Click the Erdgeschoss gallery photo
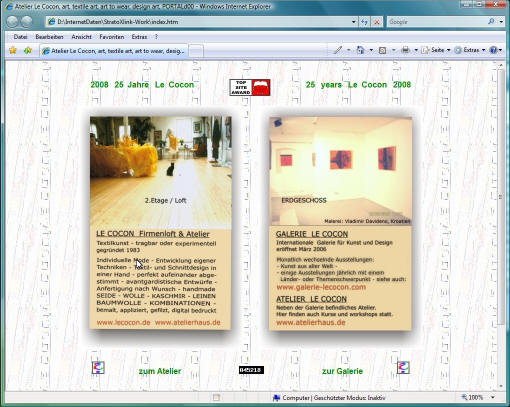The height and width of the screenshot is (407, 510). [x=341, y=171]
